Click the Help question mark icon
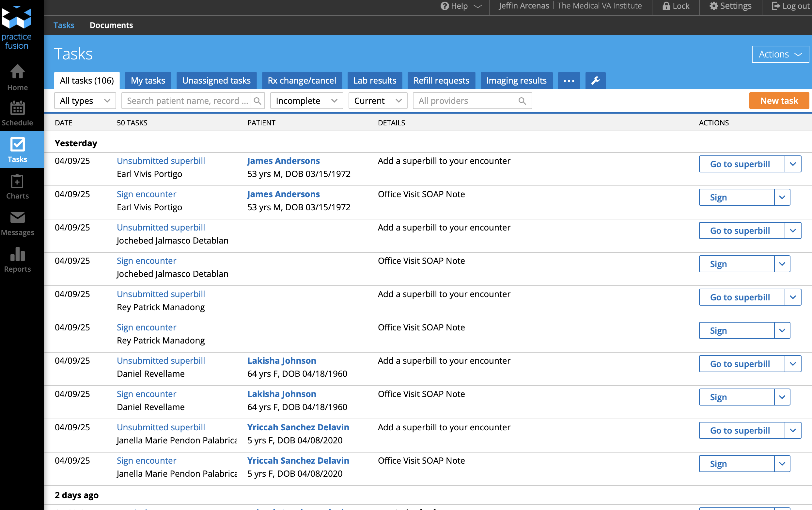812x510 pixels. click(x=445, y=6)
